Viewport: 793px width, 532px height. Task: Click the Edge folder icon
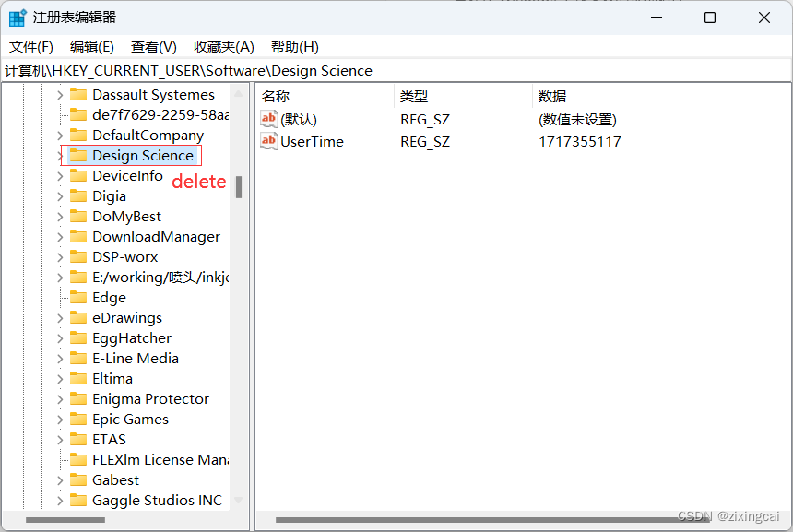point(77,298)
